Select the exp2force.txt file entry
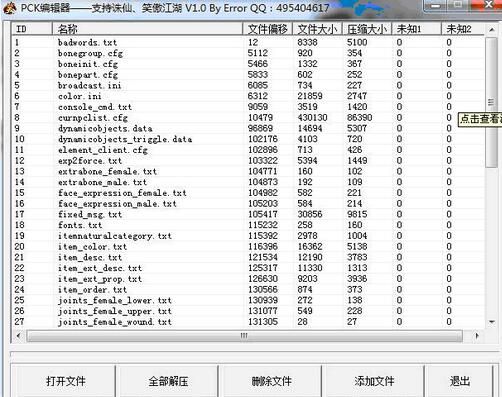The width and height of the screenshot is (502, 397). tap(248, 161)
